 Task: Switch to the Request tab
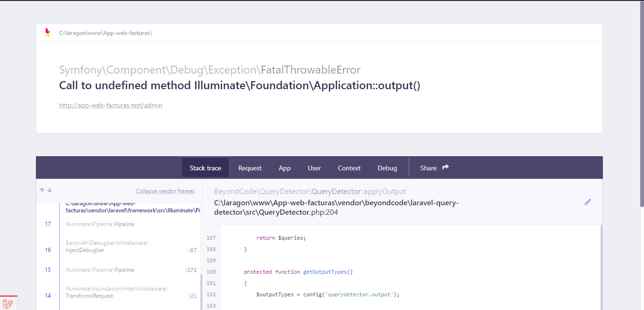coord(250,168)
